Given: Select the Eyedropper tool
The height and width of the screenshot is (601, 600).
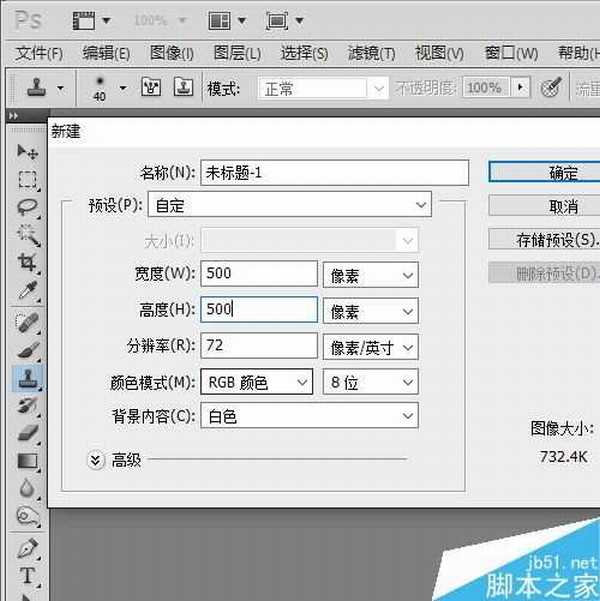Looking at the screenshot, I should 27,292.
